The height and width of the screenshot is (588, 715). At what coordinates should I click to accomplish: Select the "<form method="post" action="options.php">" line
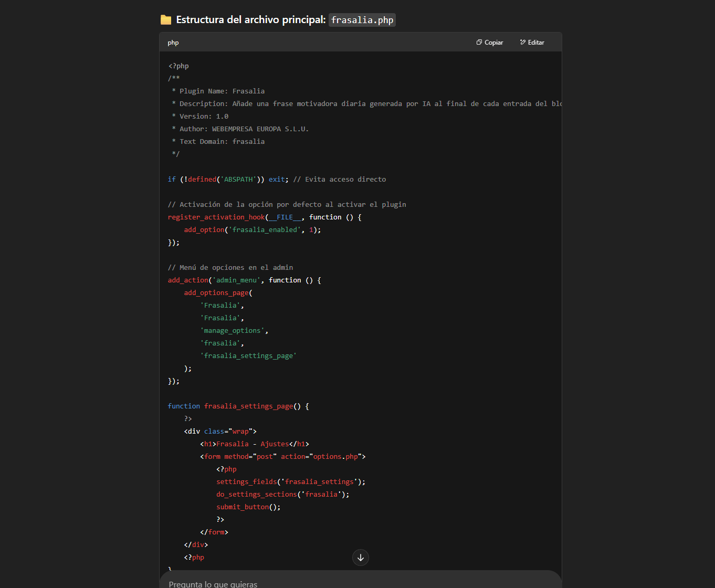point(283,457)
